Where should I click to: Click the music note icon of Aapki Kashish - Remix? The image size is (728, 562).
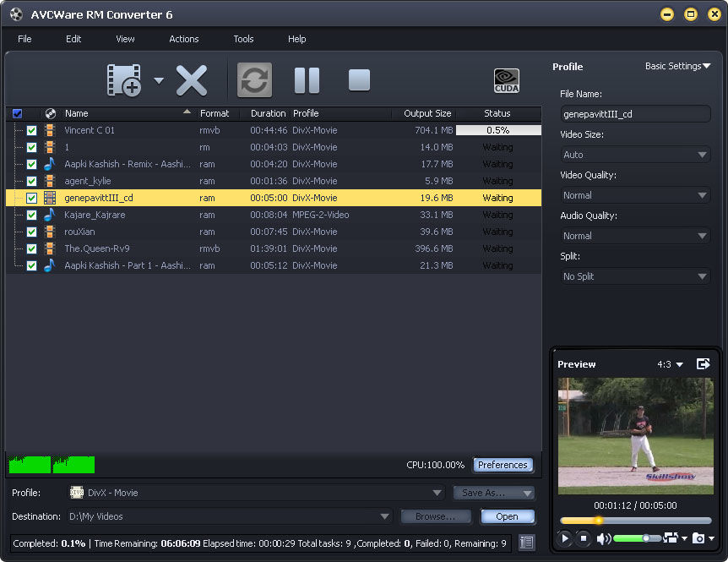50,164
